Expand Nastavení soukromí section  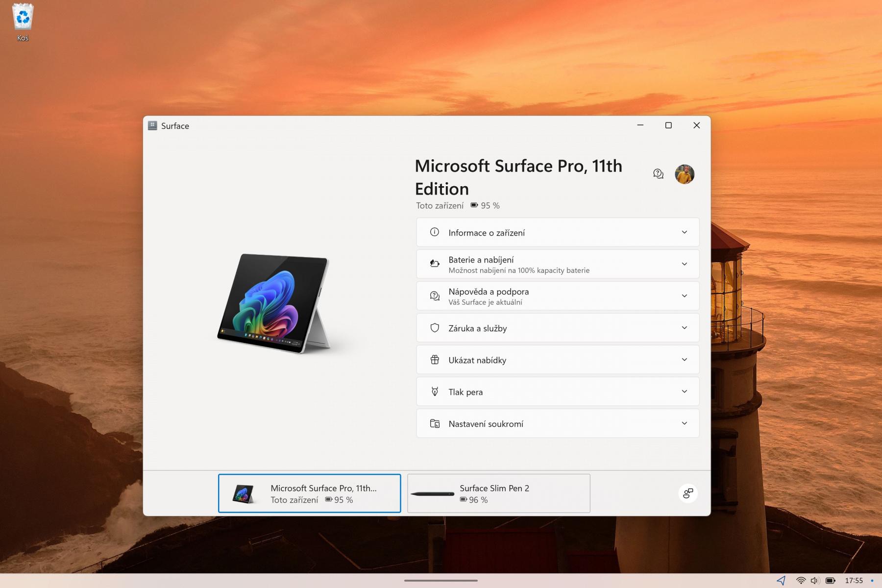coord(558,423)
